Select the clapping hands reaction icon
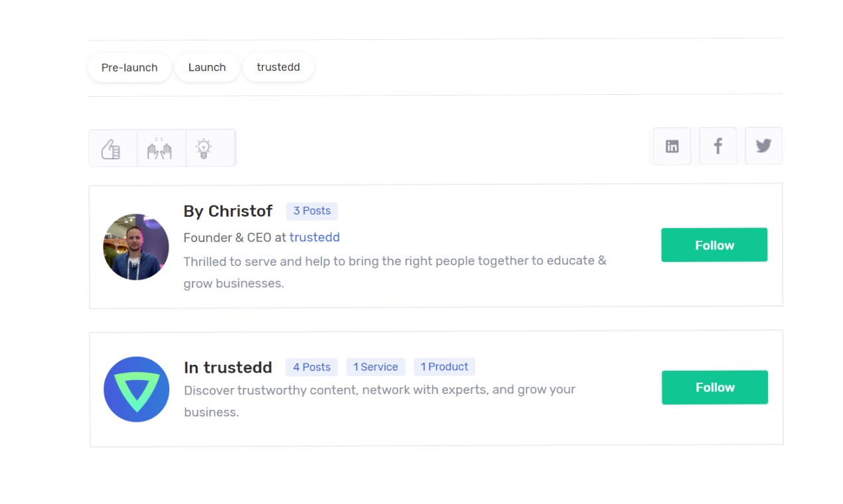 pyautogui.click(x=161, y=147)
